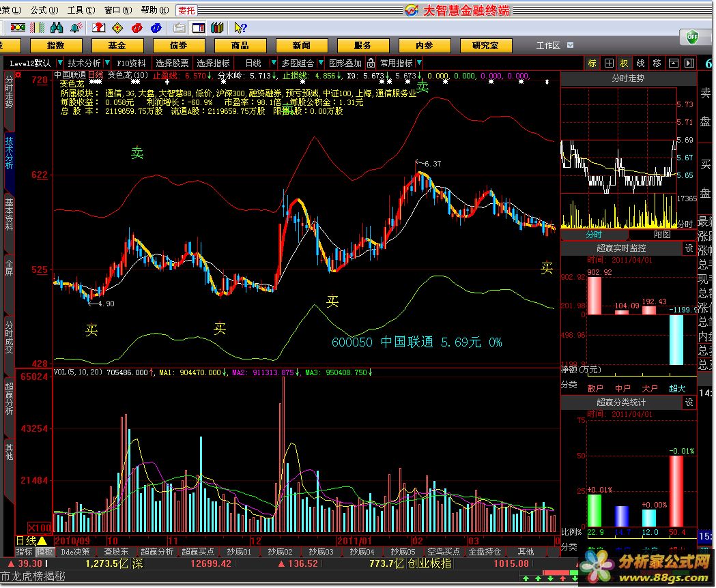This screenshot has height=588, width=716.
Task: Switch mini chart to 附图 view
Action: (663, 235)
